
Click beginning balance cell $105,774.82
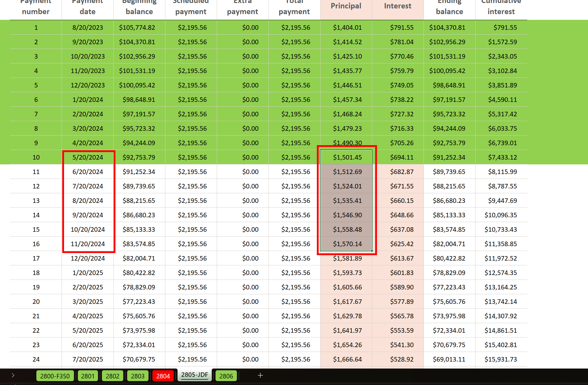(x=137, y=27)
